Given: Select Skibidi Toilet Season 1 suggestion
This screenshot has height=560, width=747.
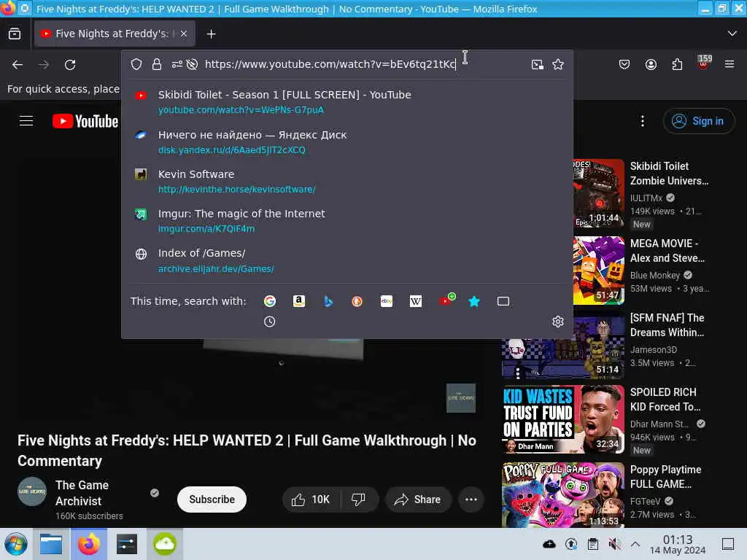Looking at the screenshot, I should pyautogui.click(x=347, y=102).
